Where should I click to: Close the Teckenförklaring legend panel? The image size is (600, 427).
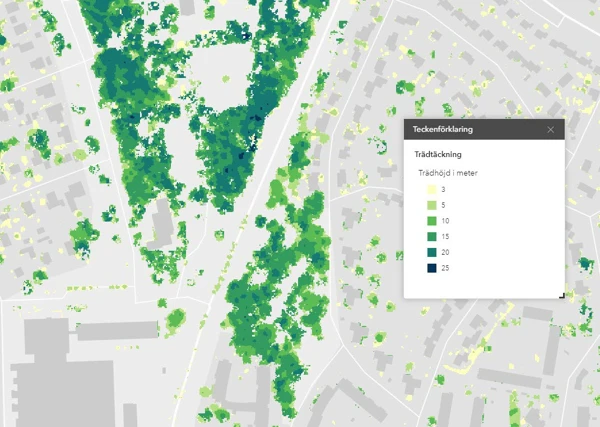551,130
